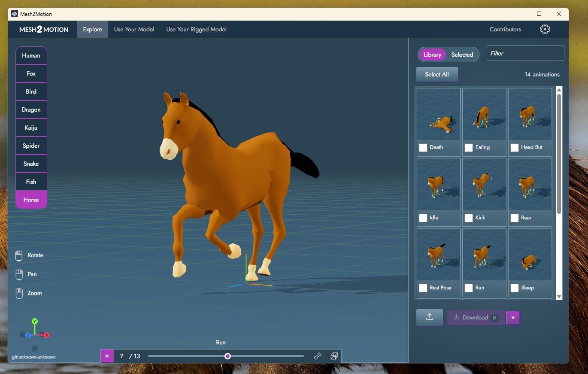Click the animation list scroll down arrow
Viewport: 588px width, 374px height.
[x=559, y=296]
